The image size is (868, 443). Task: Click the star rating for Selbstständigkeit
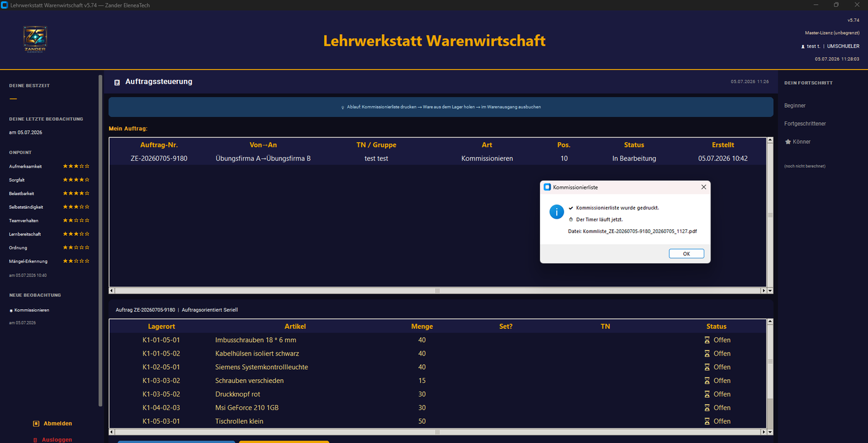(x=76, y=207)
